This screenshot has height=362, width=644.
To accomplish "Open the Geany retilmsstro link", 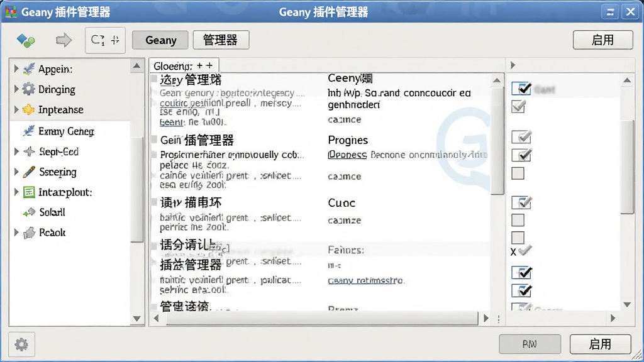I will pos(366,280).
